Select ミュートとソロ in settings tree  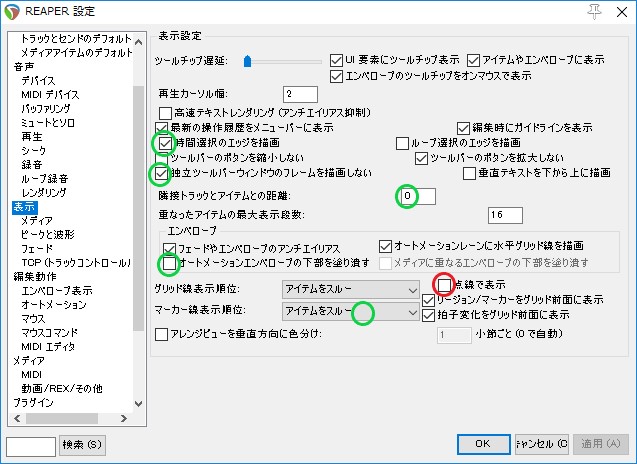click(x=48, y=123)
